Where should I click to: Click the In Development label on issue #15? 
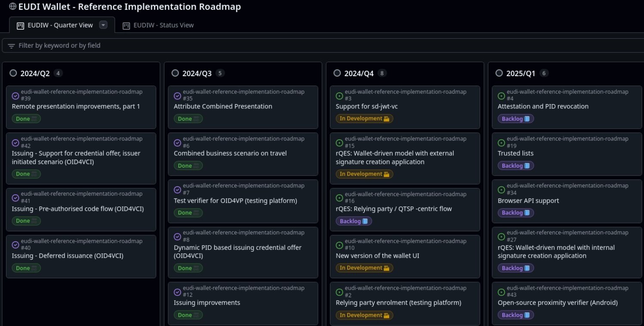tap(364, 174)
